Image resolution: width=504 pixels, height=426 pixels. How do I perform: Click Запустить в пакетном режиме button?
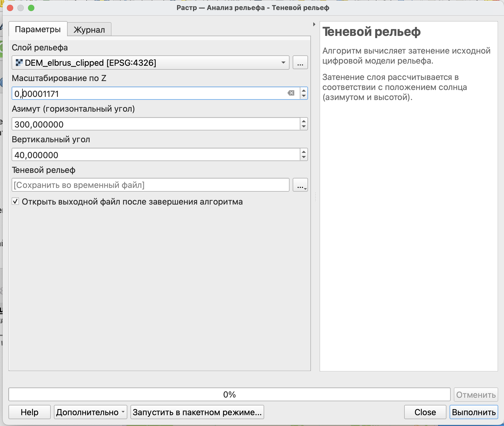tap(197, 412)
